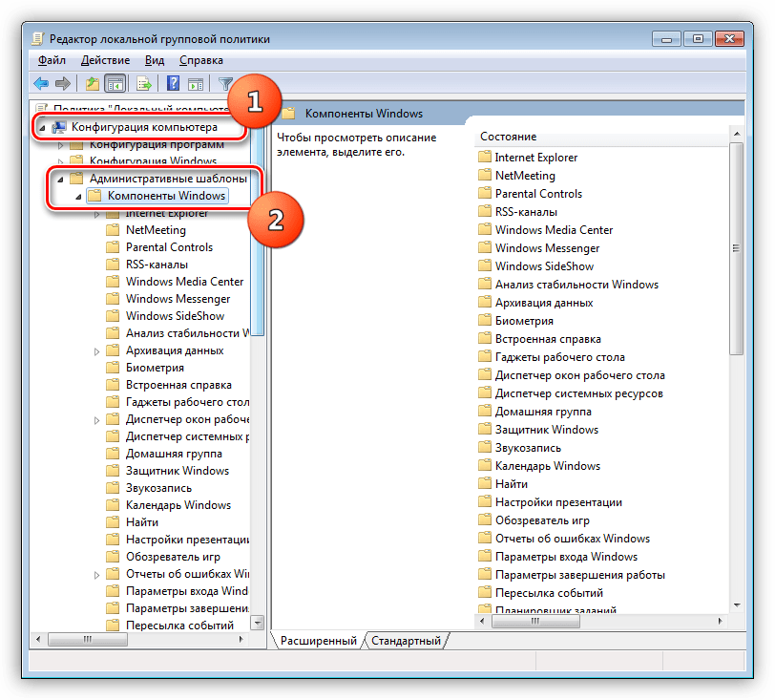
Task: Click the Up one level folder icon
Action: [x=93, y=83]
